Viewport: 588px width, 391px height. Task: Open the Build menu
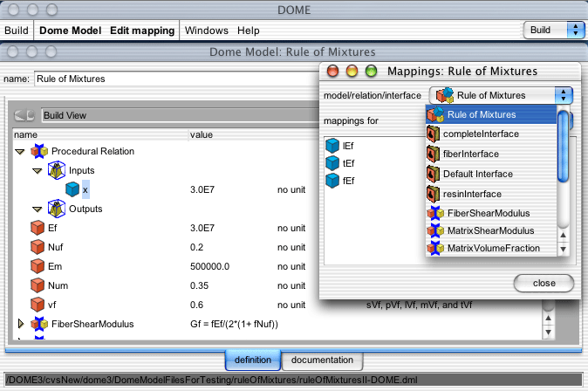point(17,31)
